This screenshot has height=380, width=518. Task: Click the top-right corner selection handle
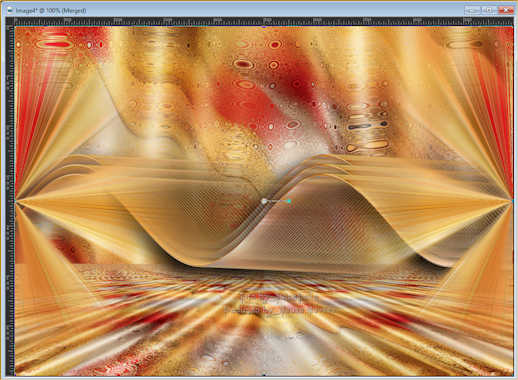513,27
